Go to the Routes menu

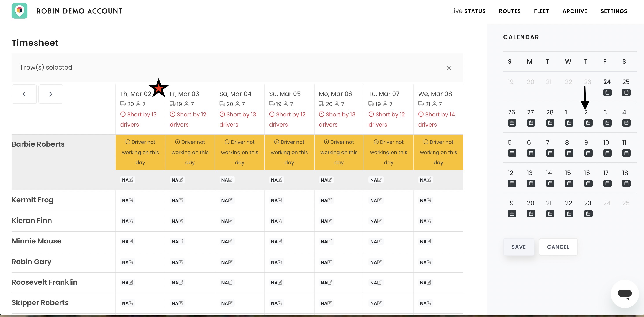[510, 11]
